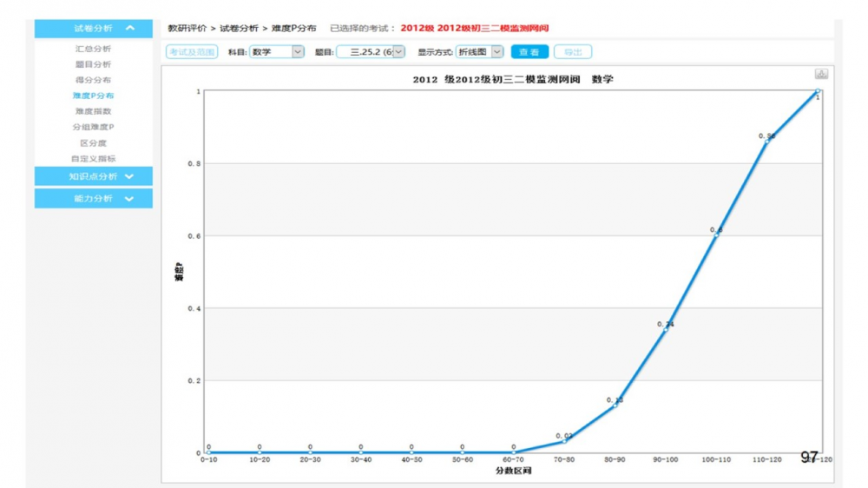Select 汇总分析 in the sidebar

pyautogui.click(x=93, y=49)
